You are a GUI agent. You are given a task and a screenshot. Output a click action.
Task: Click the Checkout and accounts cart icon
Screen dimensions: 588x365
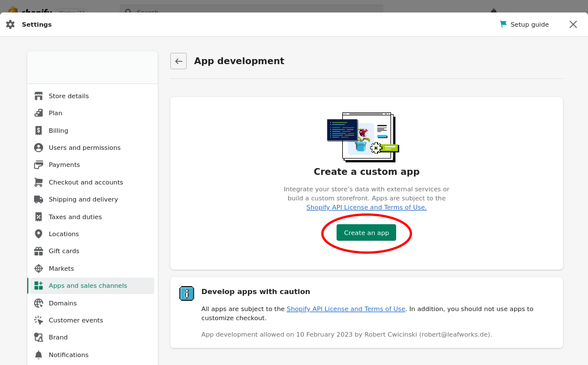click(x=39, y=182)
